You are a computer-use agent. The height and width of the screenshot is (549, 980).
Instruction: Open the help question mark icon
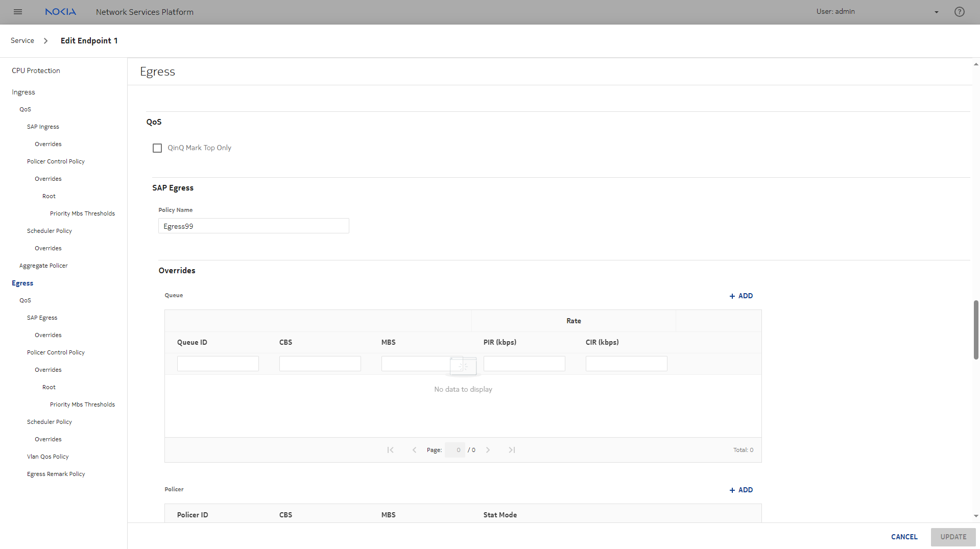(959, 12)
